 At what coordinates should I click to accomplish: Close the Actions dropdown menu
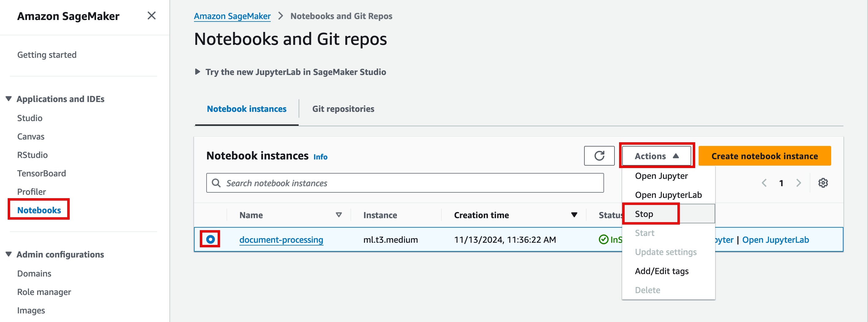pyautogui.click(x=656, y=156)
